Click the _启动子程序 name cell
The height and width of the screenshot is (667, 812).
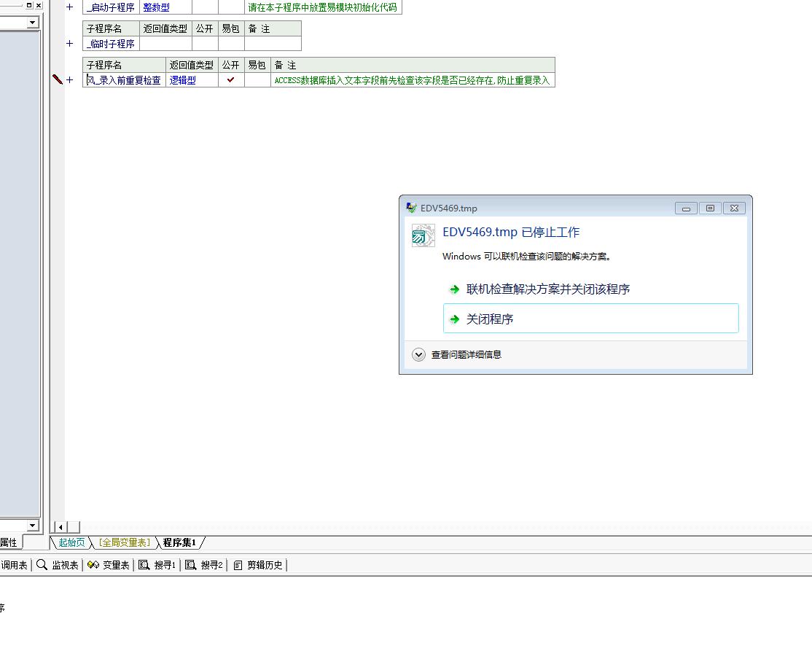click(x=111, y=7)
